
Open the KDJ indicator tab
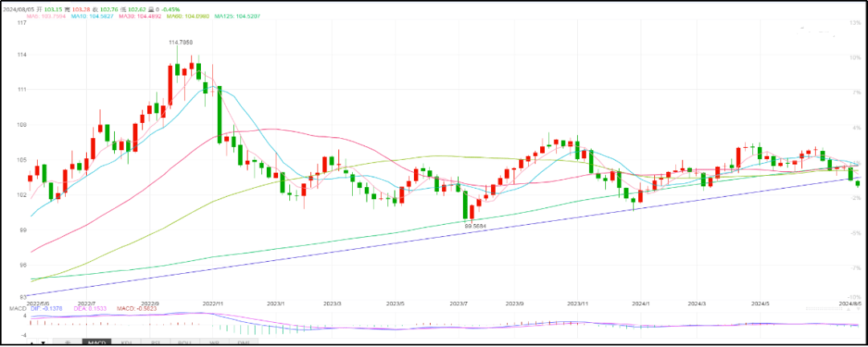pyautogui.click(x=126, y=343)
